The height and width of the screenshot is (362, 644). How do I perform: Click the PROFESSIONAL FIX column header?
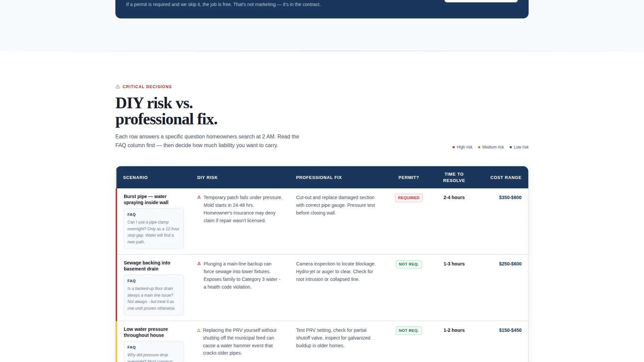[x=319, y=177]
